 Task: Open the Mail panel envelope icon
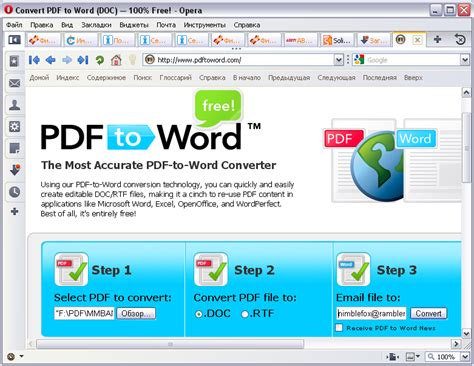(14, 83)
